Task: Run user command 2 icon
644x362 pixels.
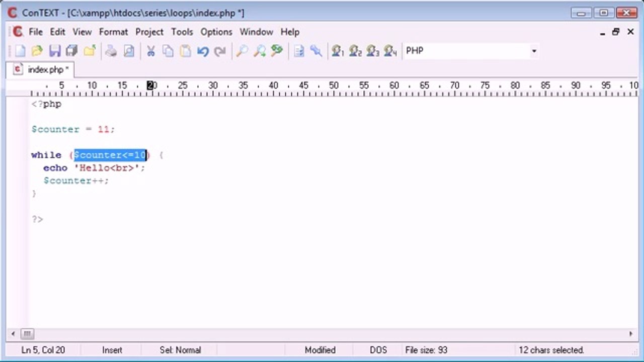Action: coord(355,51)
